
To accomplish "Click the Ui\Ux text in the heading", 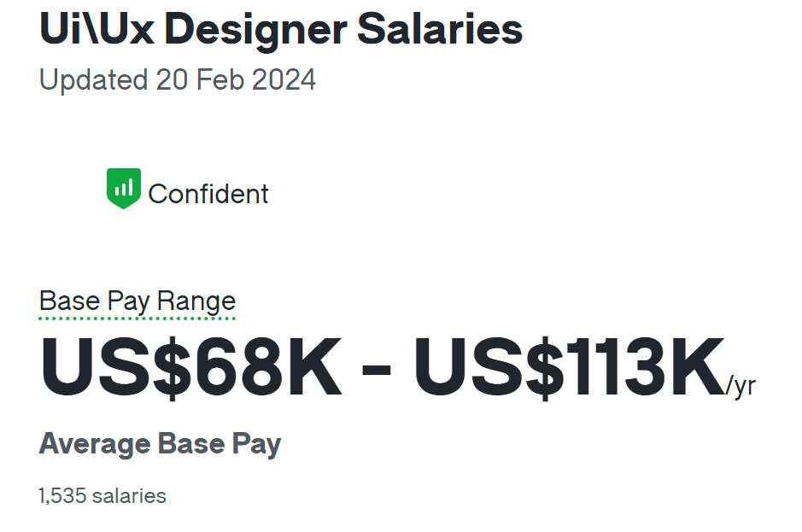I will point(97,29).
